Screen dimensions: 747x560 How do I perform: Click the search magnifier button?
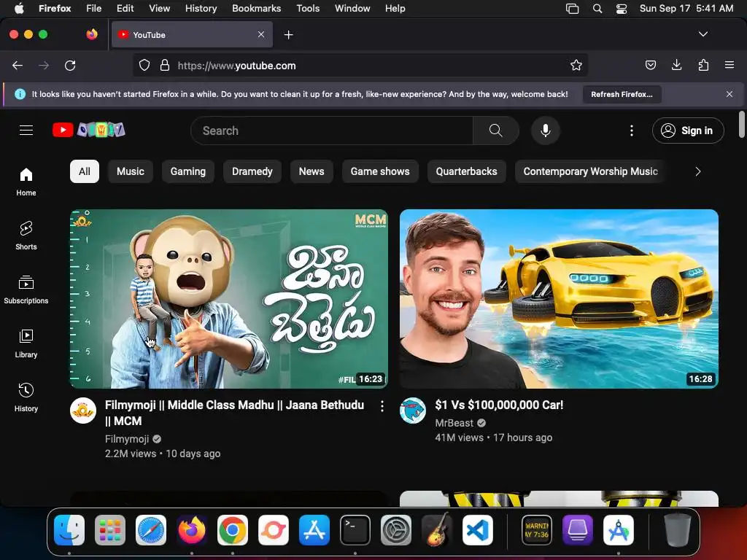[x=496, y=131]
